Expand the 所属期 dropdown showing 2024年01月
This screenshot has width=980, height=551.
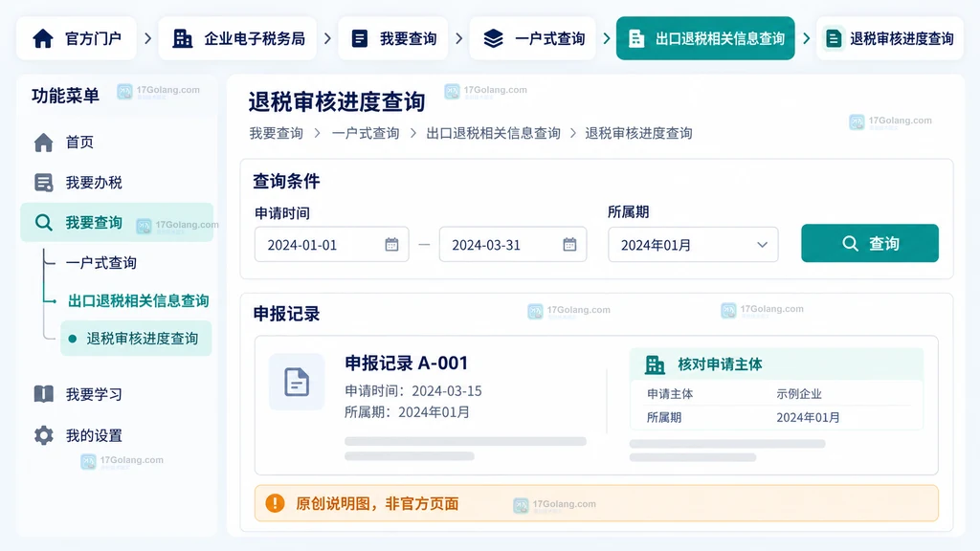click(693, 244)
